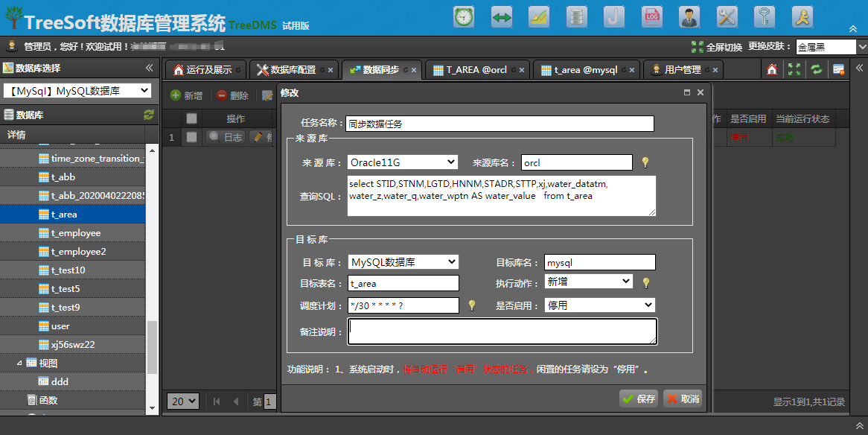The image size is (868, 435).
Task: Click the 取消 cancel button
Action: [x=683, y=399]
